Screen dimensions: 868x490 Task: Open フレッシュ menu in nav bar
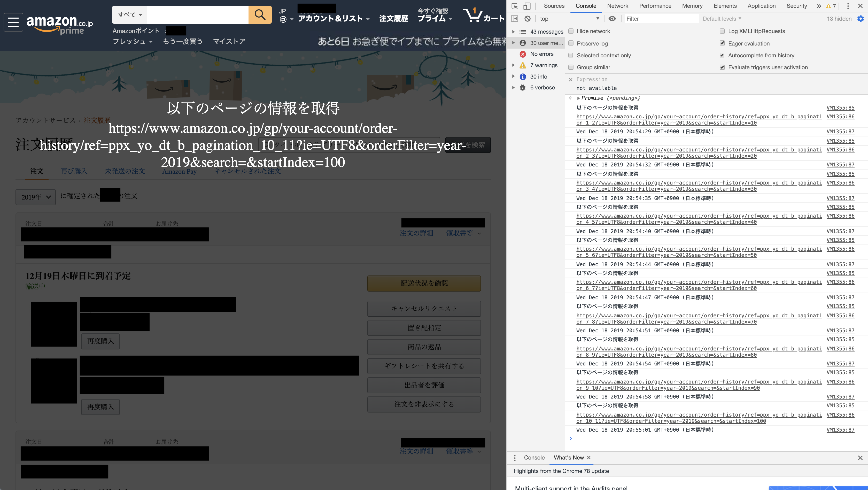tap(133, 41)
